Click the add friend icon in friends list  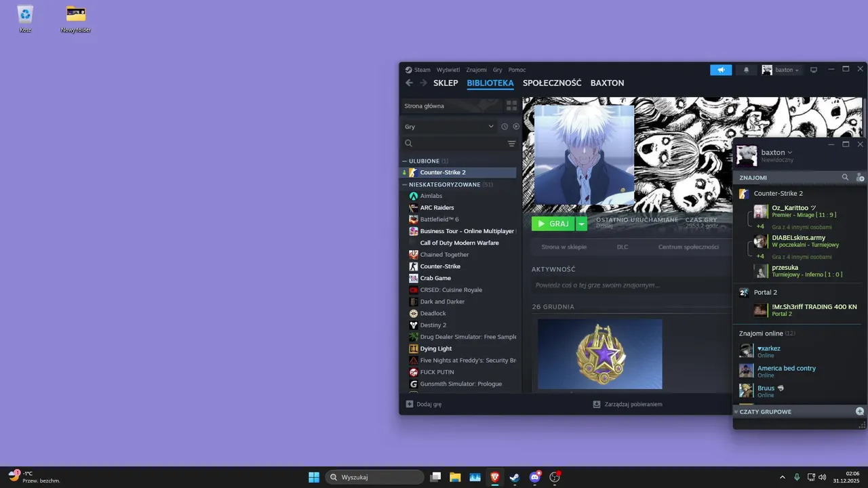point(860,178)
